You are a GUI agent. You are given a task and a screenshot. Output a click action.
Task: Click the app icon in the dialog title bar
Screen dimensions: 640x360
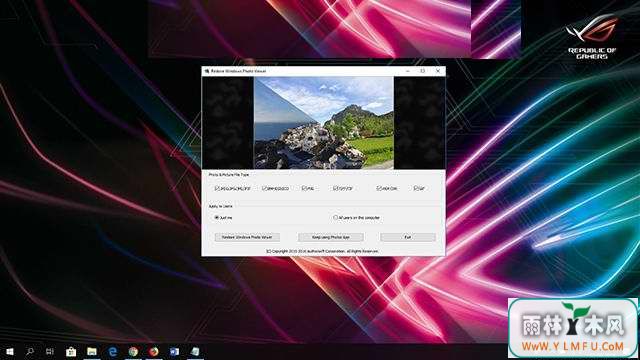pos(207,71)
